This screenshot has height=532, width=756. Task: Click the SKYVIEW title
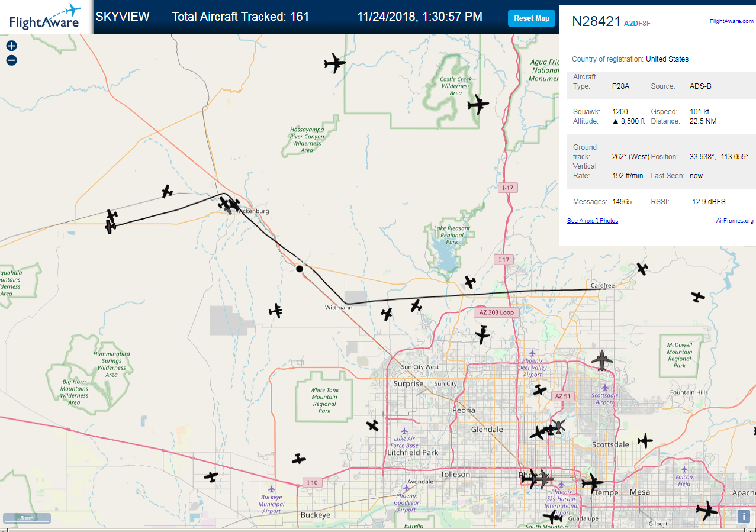[123, 17]
